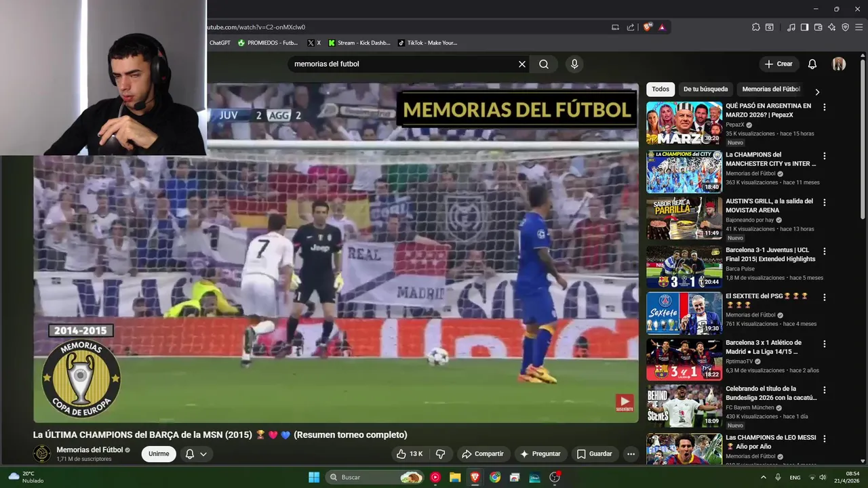Screen dimensions: 868x488
Task: Click the Suscríbete watermark in the video
Action: pos(625,403)
